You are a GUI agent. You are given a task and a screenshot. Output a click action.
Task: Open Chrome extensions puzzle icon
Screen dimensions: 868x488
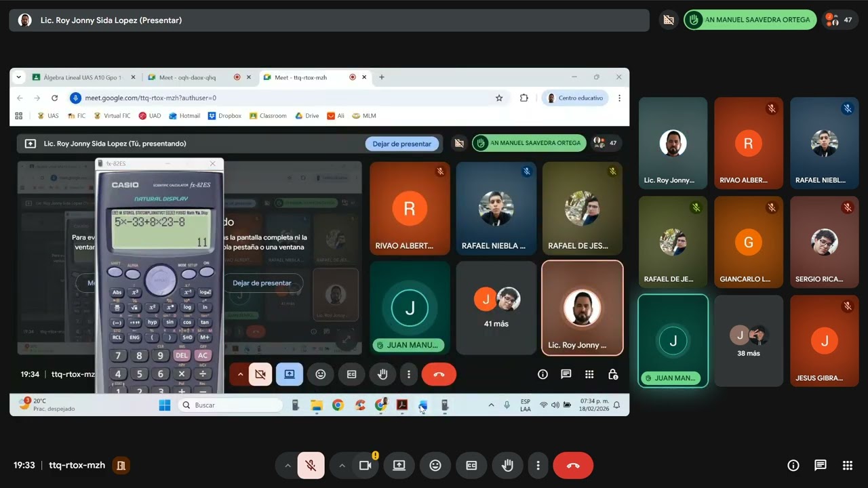pyautogui.click(x=524, y=98)
